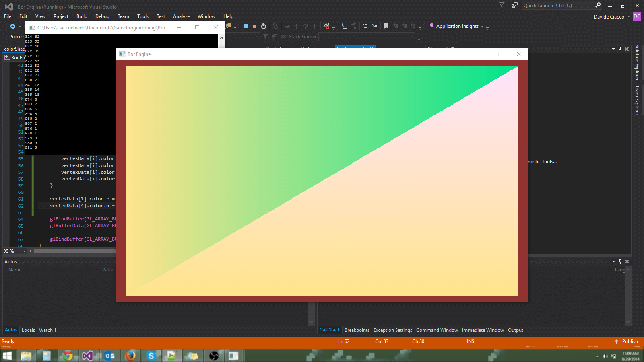Open the Solution Explorer side tab
The width and height of the screenshot is (644, 362).
(637, 62)
